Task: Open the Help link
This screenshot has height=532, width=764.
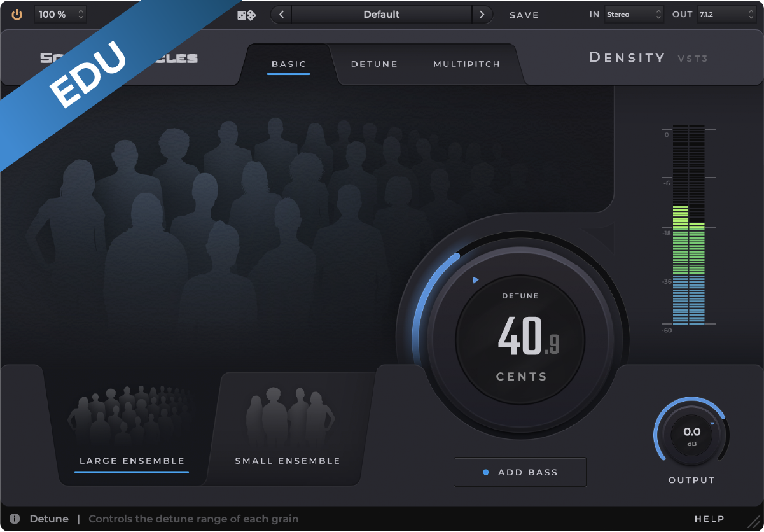Action: [709, 519]
